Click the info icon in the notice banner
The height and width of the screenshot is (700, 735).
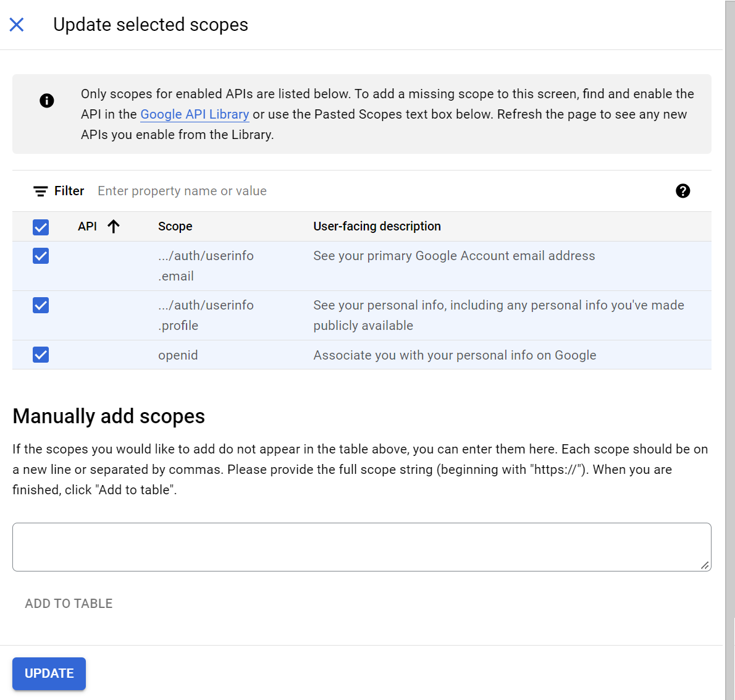47,101
